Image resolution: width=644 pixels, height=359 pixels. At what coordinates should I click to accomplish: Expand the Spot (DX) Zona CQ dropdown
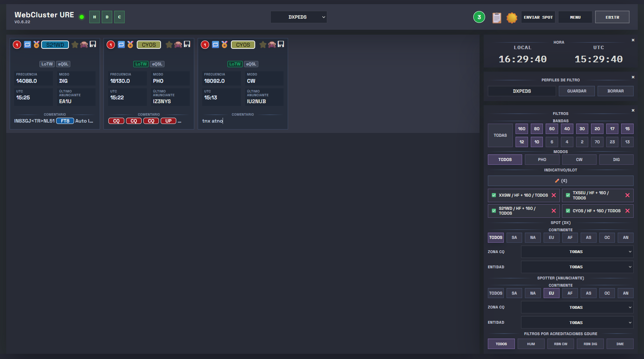pyautogui.click(x=577, y=252)
